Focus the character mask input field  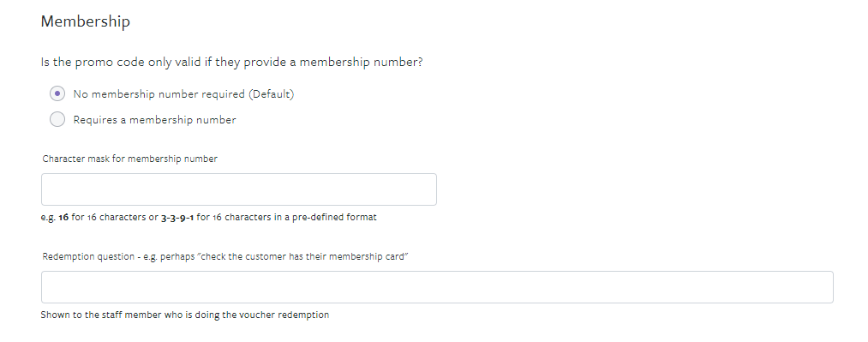point(238,189)
